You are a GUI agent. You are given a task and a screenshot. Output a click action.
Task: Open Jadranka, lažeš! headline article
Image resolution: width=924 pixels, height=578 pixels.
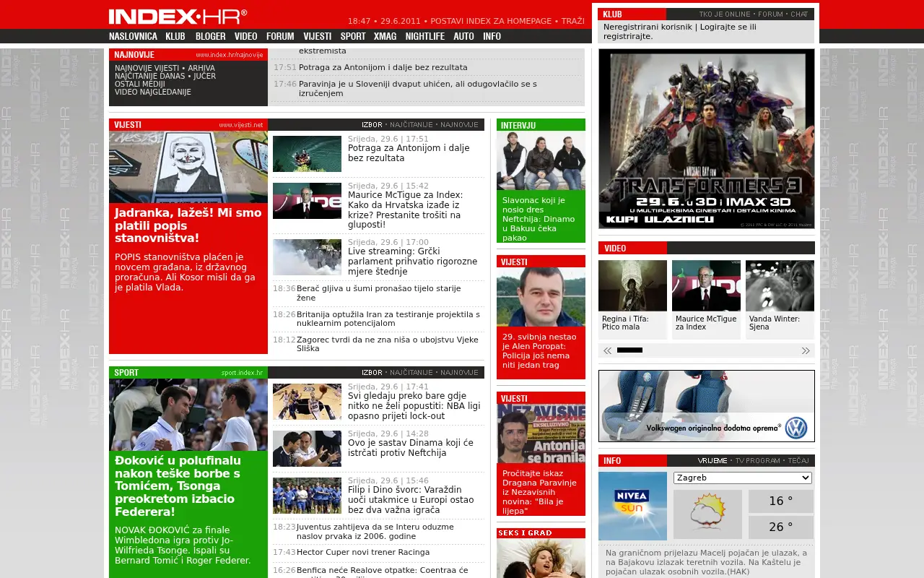pyautogui.click(x=188, y=225)
